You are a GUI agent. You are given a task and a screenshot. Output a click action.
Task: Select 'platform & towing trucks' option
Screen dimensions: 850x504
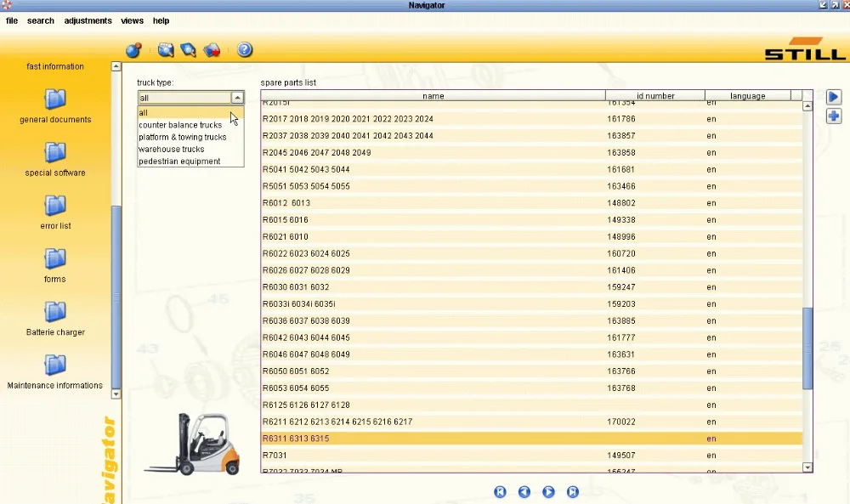coord(190,137)
